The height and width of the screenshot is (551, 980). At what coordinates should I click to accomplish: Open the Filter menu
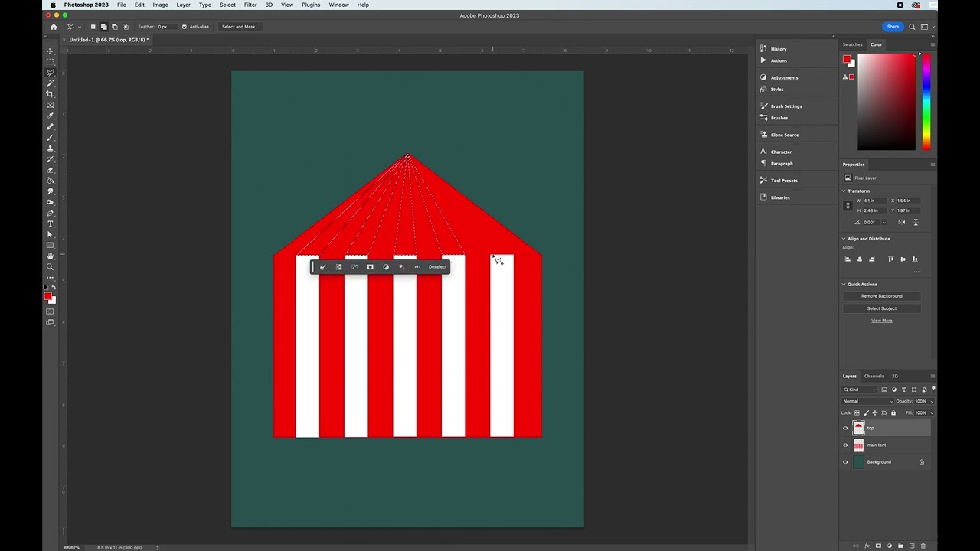pos(250,5)
